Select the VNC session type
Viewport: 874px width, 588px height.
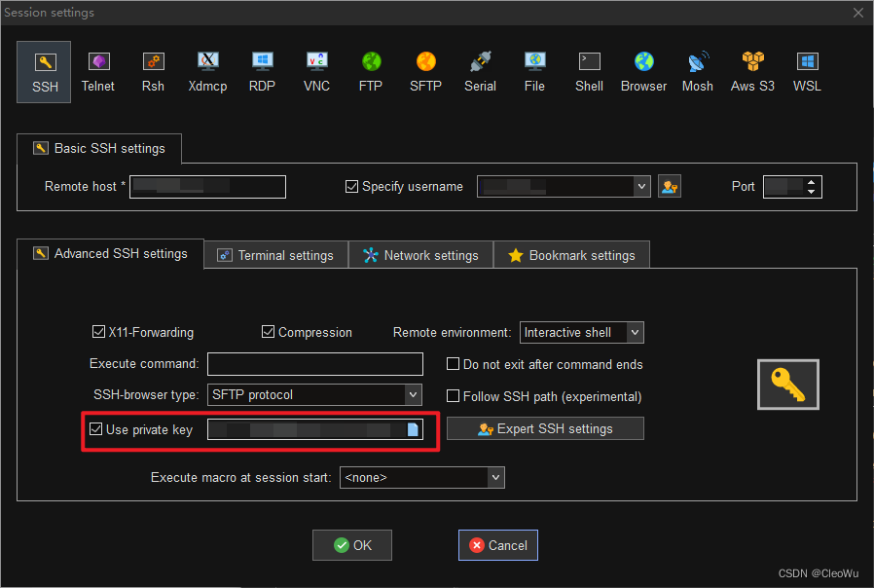[316, 72]
